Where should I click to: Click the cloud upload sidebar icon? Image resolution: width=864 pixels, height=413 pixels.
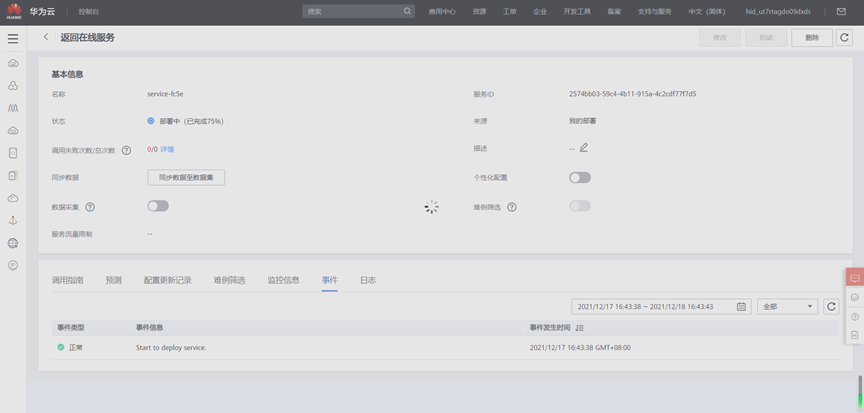click(13, 198)
